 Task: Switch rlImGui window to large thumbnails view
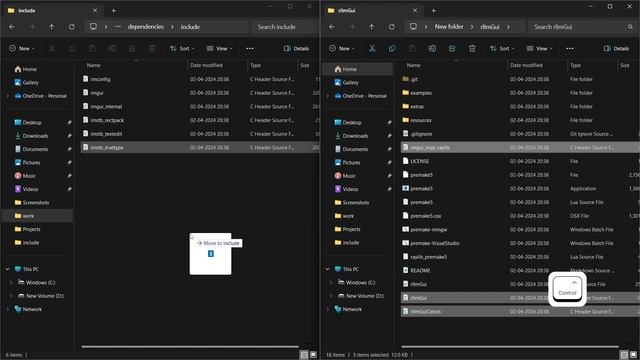pos(633,355)
